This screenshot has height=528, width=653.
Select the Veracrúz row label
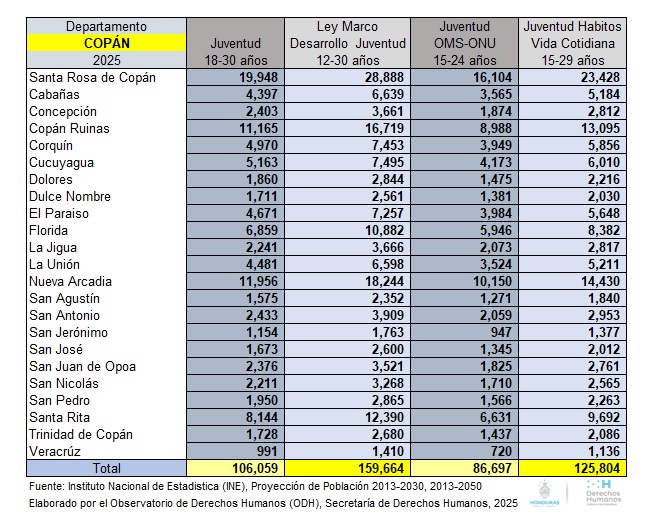click(58, 451)
